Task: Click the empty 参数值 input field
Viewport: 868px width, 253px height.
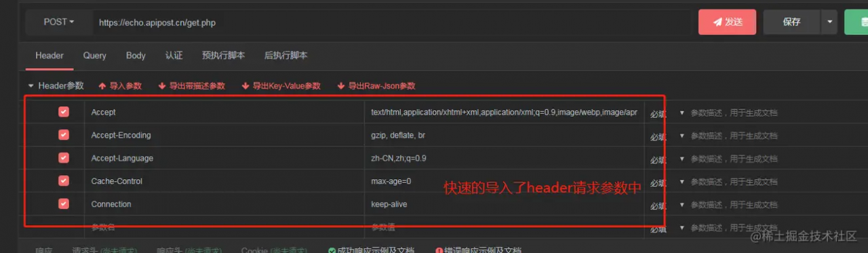Action: point(505,227)
